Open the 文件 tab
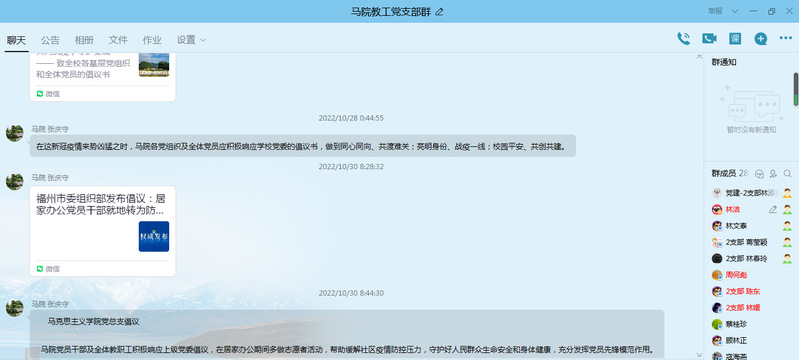This screenshot has width=799, height=360. tap(118, 40)
